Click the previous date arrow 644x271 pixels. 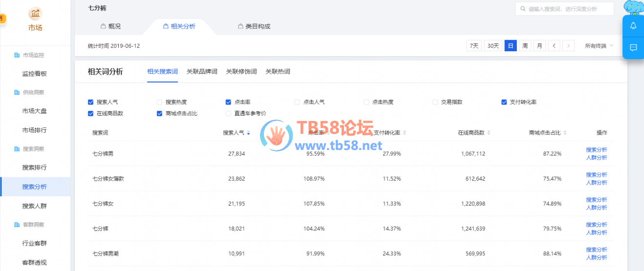click(554, 46)
